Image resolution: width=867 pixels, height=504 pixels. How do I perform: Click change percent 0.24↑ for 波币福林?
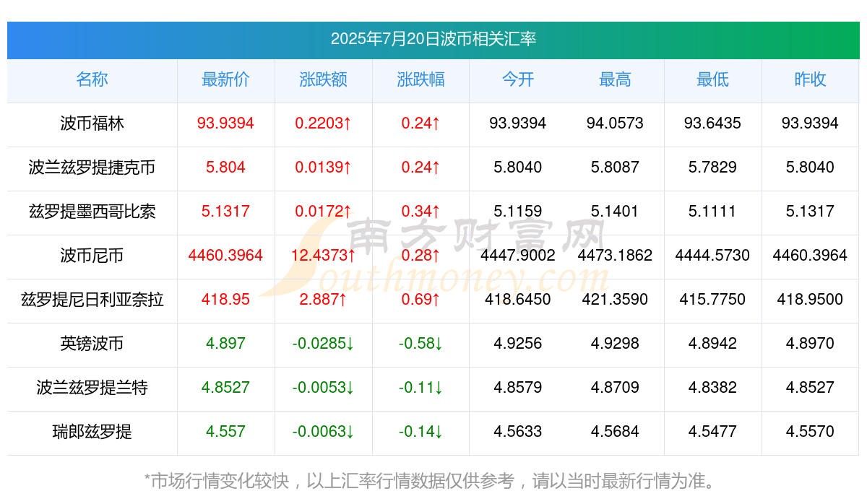click(x=420, y=123)
